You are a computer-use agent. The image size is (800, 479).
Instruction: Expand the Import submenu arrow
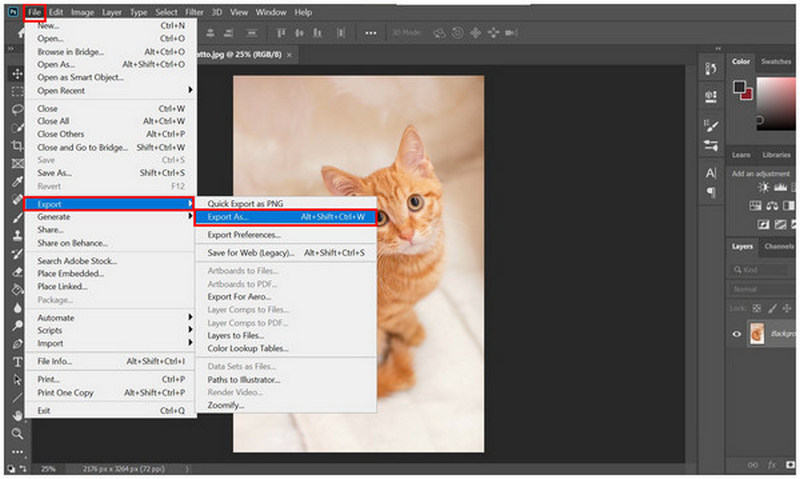(190, 343)
